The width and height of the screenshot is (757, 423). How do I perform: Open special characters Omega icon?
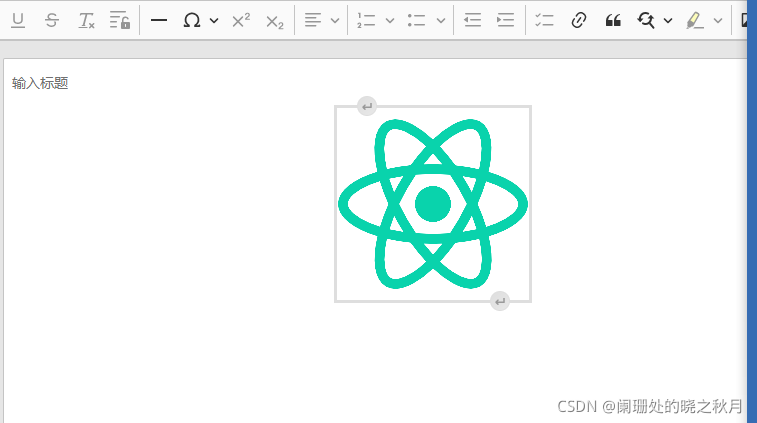pos(192,20)
